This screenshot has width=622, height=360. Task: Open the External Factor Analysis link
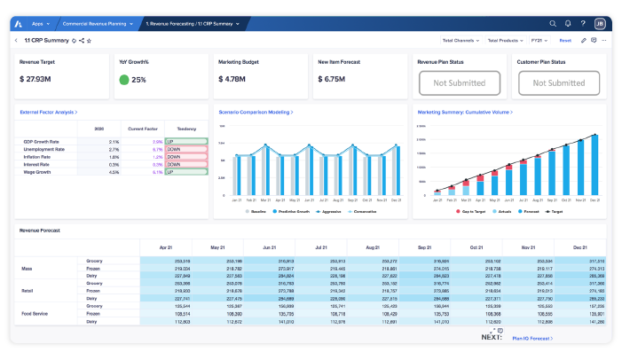(48, 112)
